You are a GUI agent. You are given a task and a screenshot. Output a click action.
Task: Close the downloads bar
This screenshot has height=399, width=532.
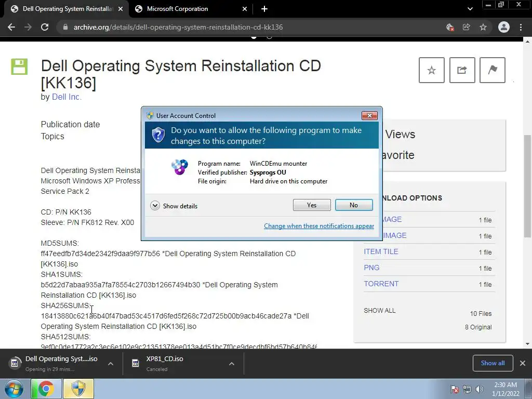(523, 363)
